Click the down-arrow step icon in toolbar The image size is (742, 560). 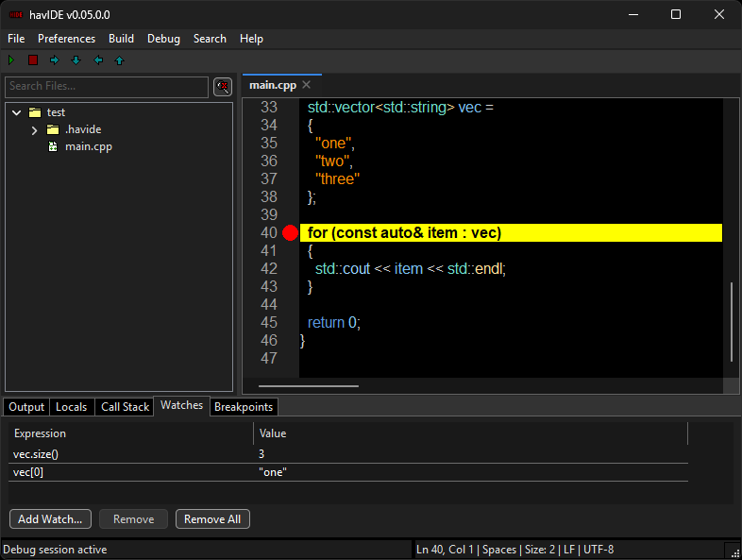point(76,60)
